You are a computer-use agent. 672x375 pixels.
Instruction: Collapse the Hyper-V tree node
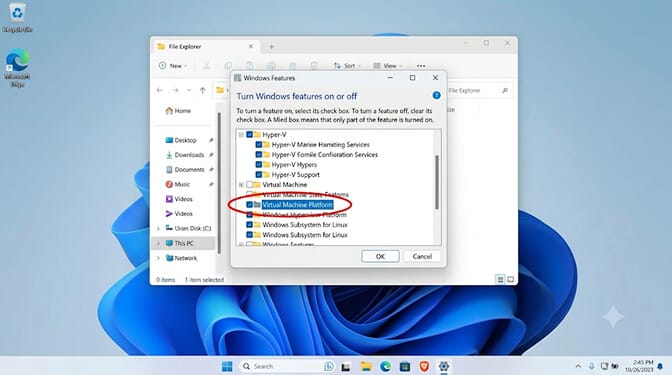click(x=241, y=135)
